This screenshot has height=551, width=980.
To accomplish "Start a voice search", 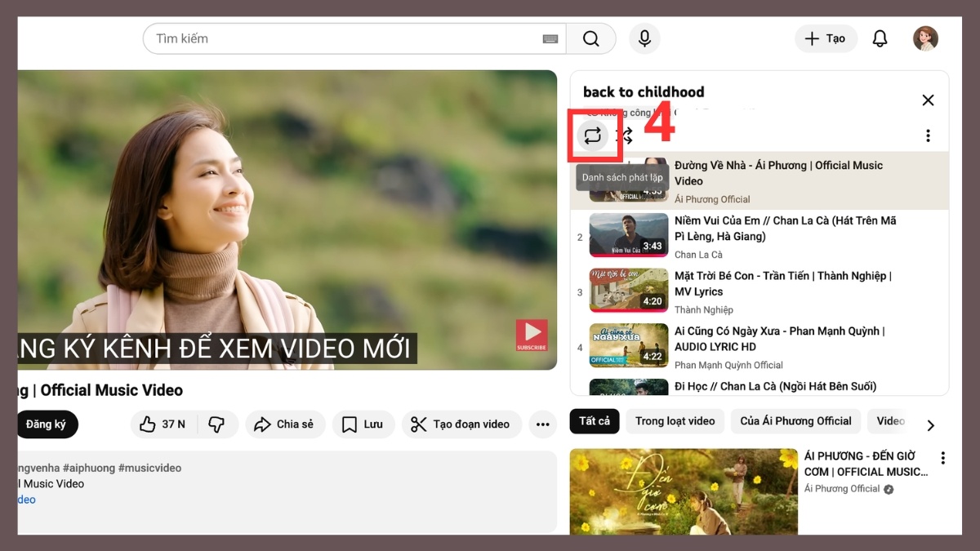I will click(644, 38).
